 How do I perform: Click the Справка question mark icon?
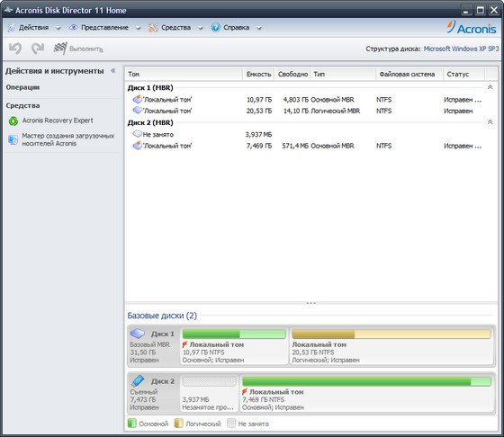[x=215, y=28]
